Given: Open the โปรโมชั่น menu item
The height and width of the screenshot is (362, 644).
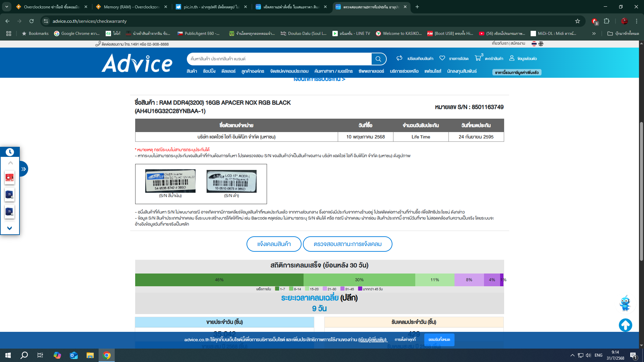Looking at the screenshot, I should click(x=209, y=71).
